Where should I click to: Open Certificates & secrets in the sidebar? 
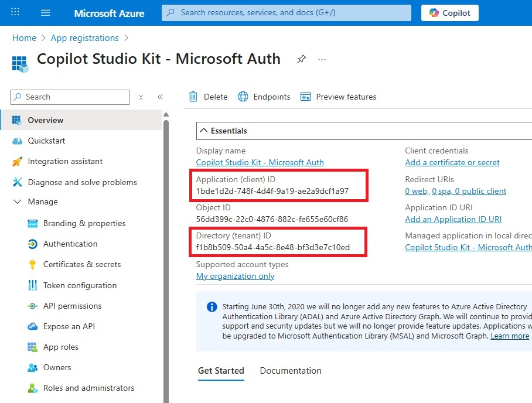pos(82,264)
